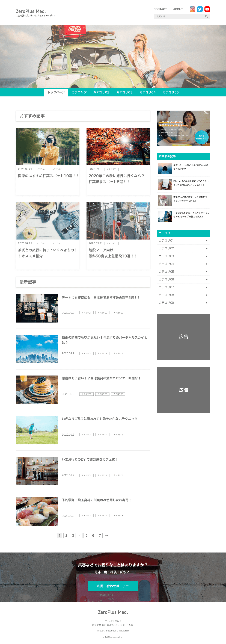Select the トップページ navigation tab
The image size is (226, 644).
[x=56, y=92]
